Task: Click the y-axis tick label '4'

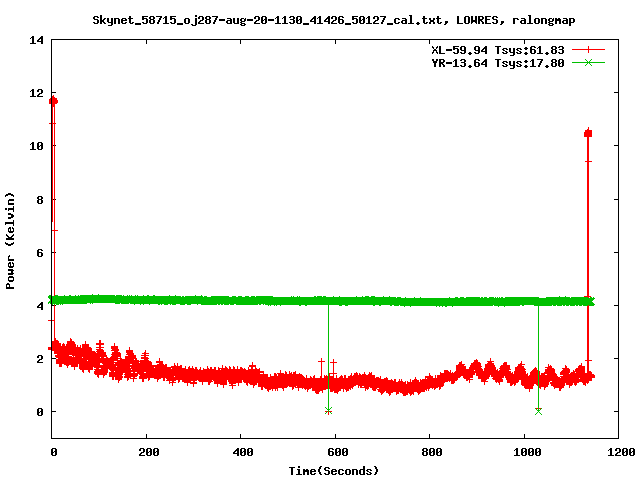Action: (40, 306)
